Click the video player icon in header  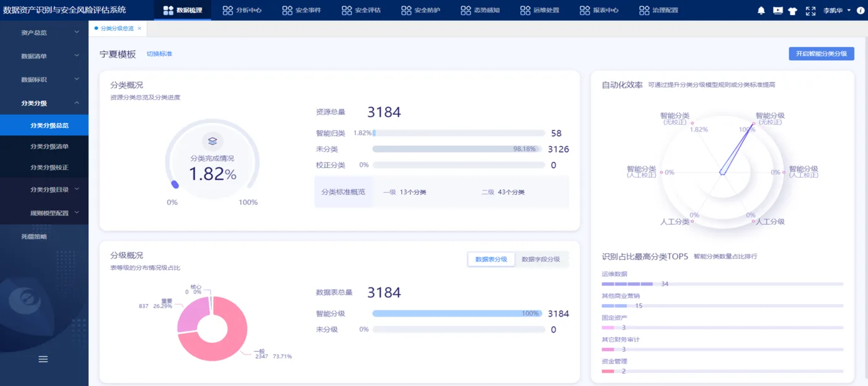(777, 11)
